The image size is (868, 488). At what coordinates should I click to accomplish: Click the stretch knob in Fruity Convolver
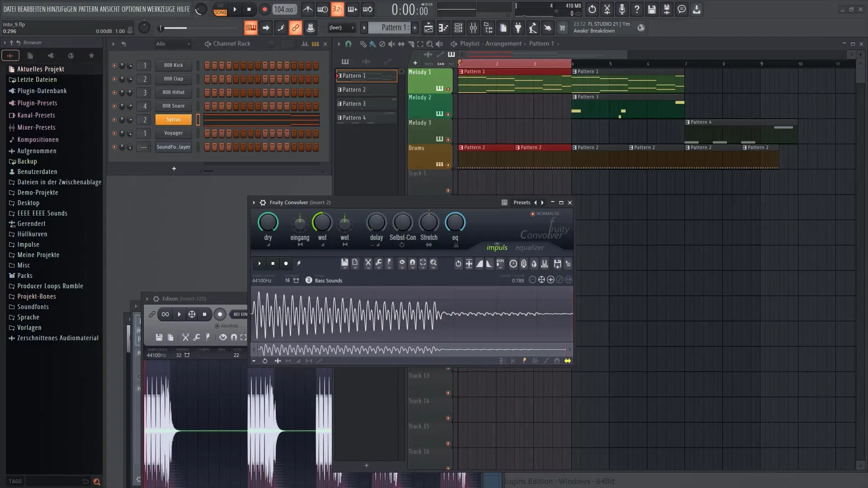(x=429, y=223)
